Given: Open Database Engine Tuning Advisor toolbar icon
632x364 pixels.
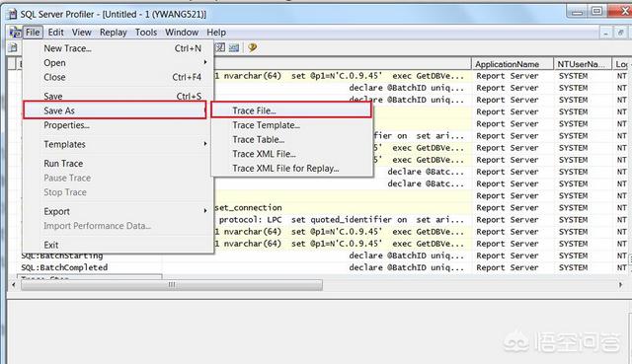Looking at the screenshot, I should (x=220, y=47).
